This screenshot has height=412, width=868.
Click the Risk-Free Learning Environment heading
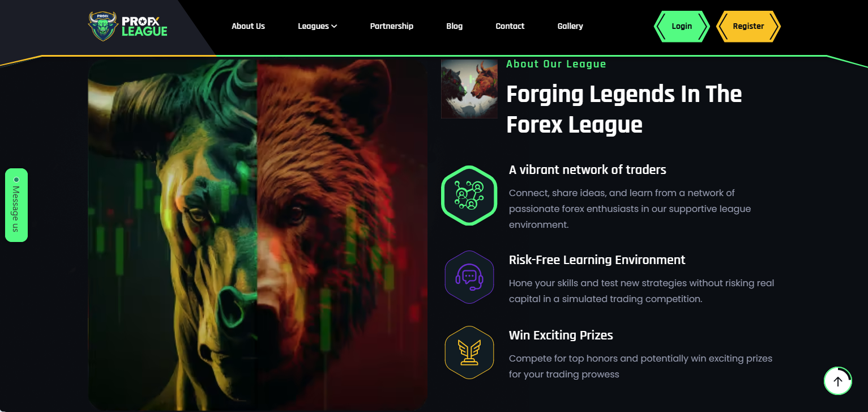click(597, 260)
